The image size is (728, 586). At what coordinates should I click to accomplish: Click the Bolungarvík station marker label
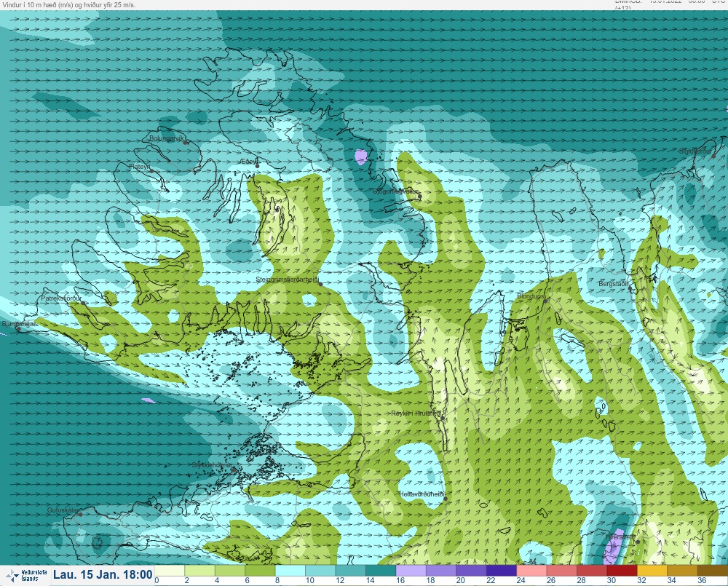[166, 138]
